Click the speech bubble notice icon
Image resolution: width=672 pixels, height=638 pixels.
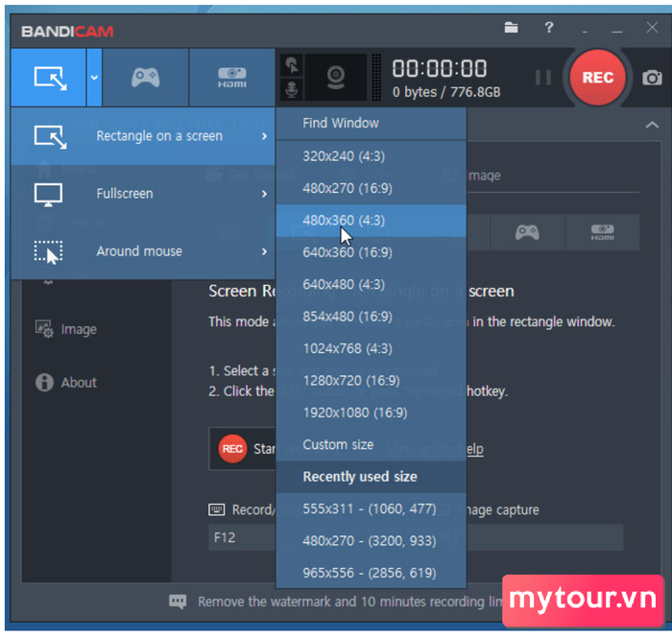[x=178, y=602]
